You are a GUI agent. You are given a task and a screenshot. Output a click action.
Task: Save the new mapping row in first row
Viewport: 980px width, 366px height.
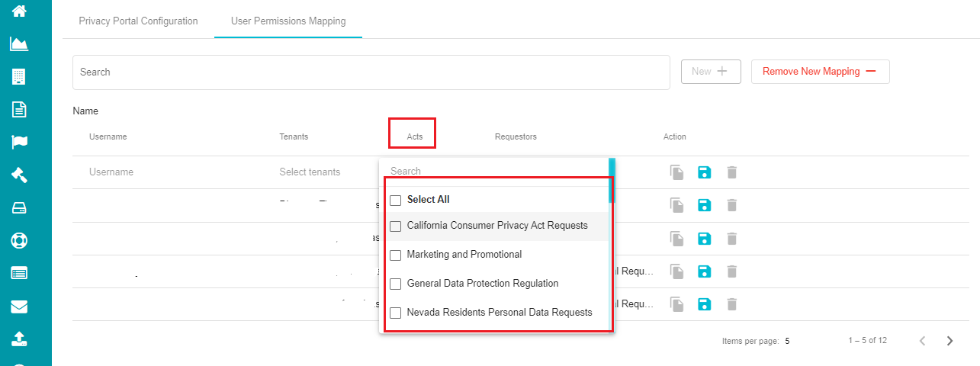tap(705, 172)
